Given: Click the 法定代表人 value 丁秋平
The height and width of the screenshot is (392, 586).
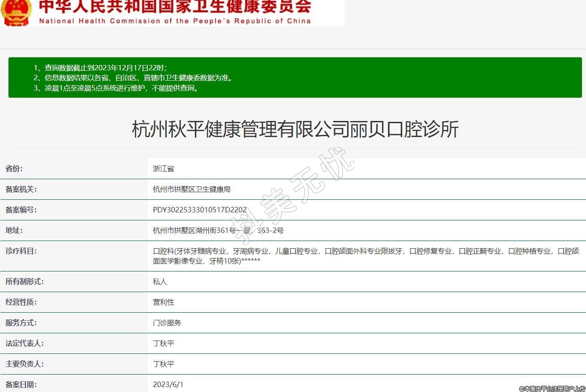Looking at the screenshot, I should pyautogui.click(x=164, y=344).
